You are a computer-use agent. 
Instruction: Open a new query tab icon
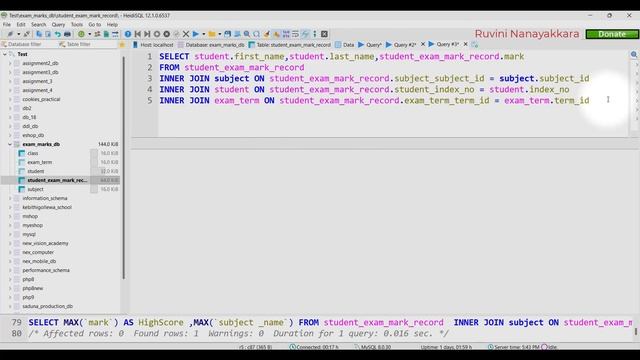474,44
